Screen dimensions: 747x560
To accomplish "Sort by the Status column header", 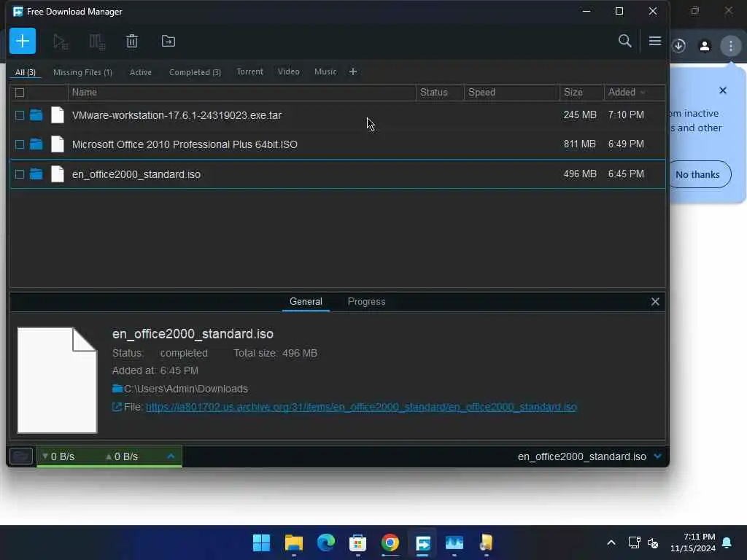I will 440,93.
